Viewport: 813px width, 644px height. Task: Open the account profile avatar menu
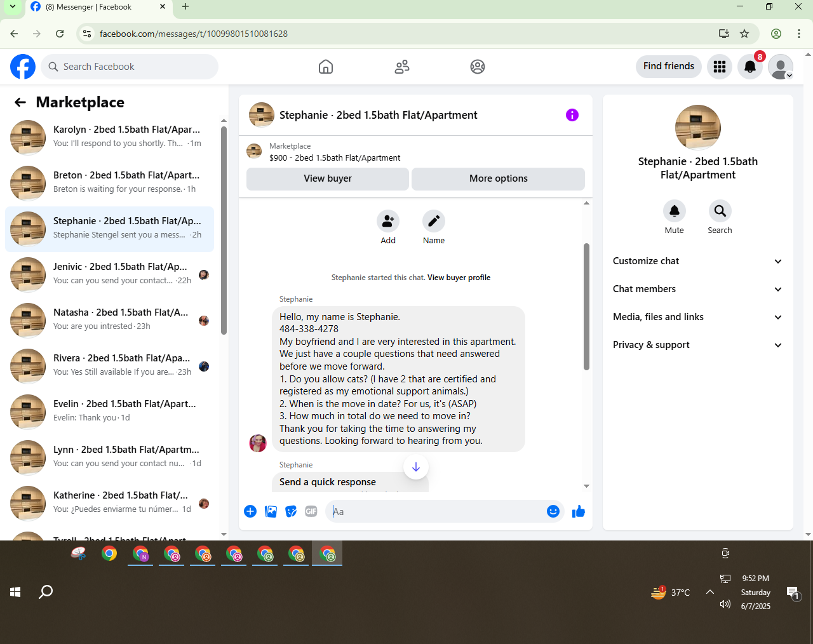coord(781,67)
